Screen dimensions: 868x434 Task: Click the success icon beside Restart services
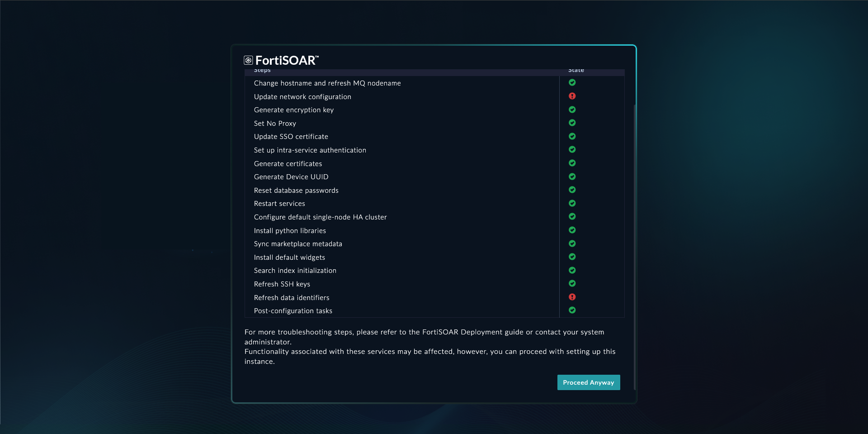(x=572, y=203)
